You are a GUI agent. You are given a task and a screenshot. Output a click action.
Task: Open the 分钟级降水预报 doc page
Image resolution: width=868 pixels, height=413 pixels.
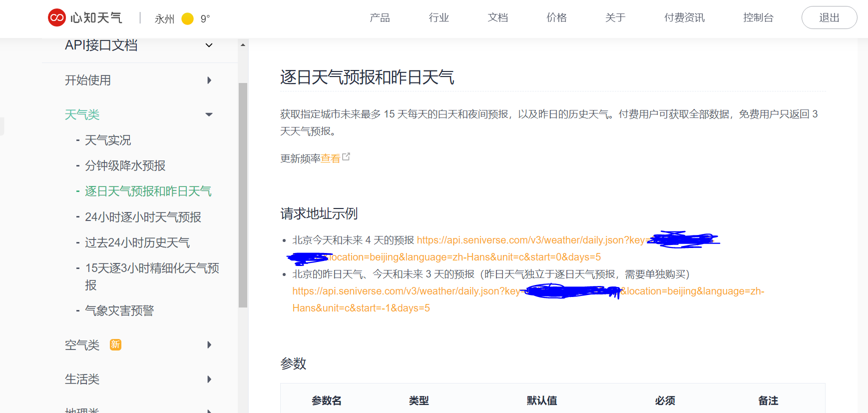125,165
